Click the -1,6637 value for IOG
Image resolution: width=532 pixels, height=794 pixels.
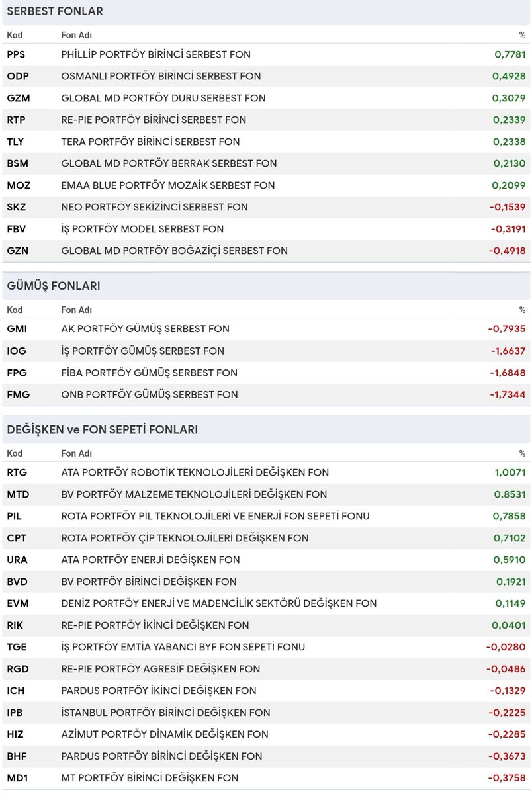pyautogui.click(x=508, y=351)
